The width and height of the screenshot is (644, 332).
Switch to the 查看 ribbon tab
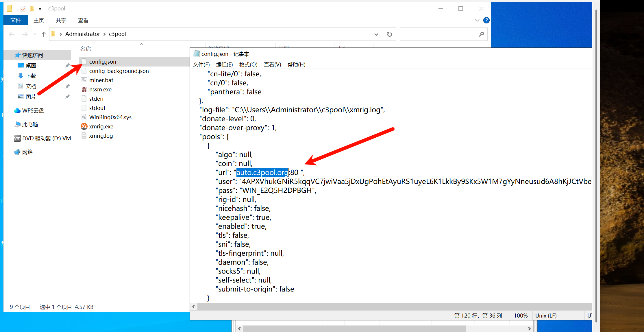[x=83, y=20]
